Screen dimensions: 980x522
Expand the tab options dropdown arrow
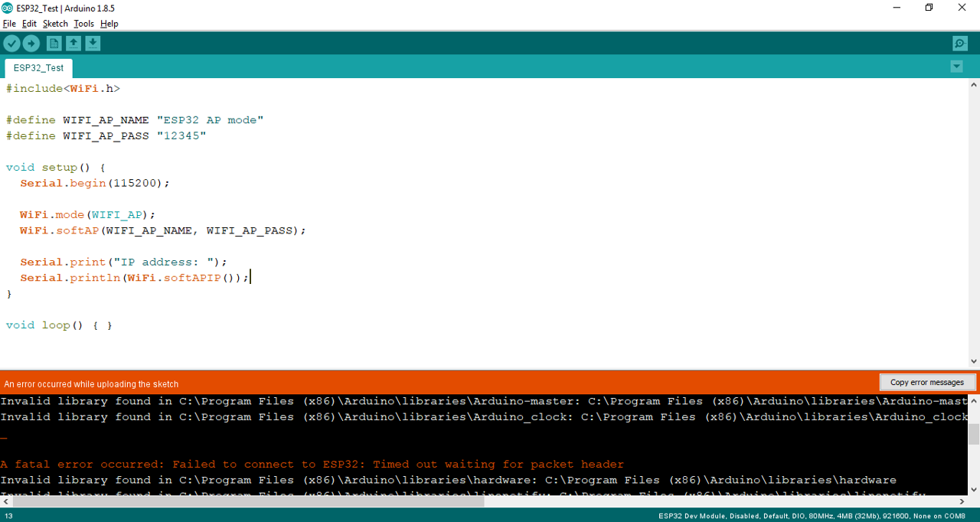point(956,67)
